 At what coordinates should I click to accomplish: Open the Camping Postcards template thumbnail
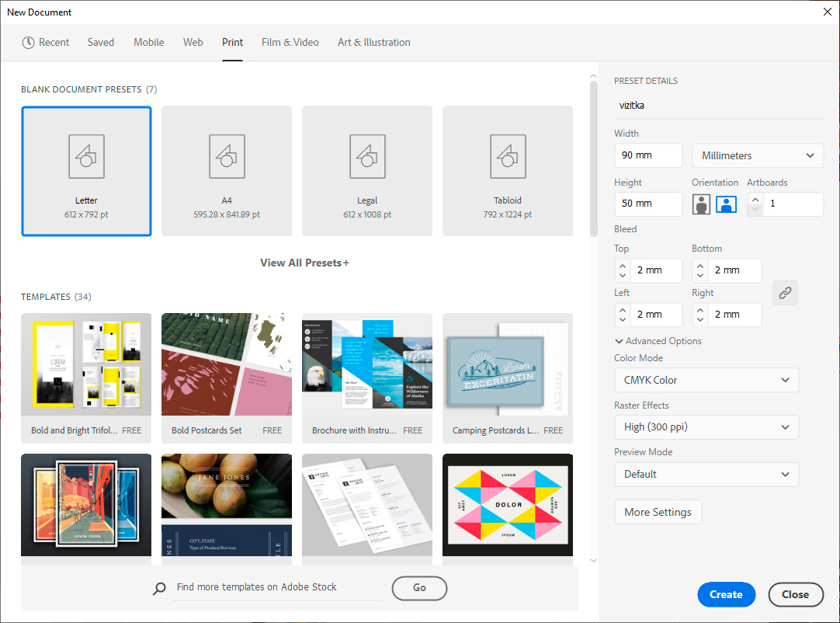point(508,364)
